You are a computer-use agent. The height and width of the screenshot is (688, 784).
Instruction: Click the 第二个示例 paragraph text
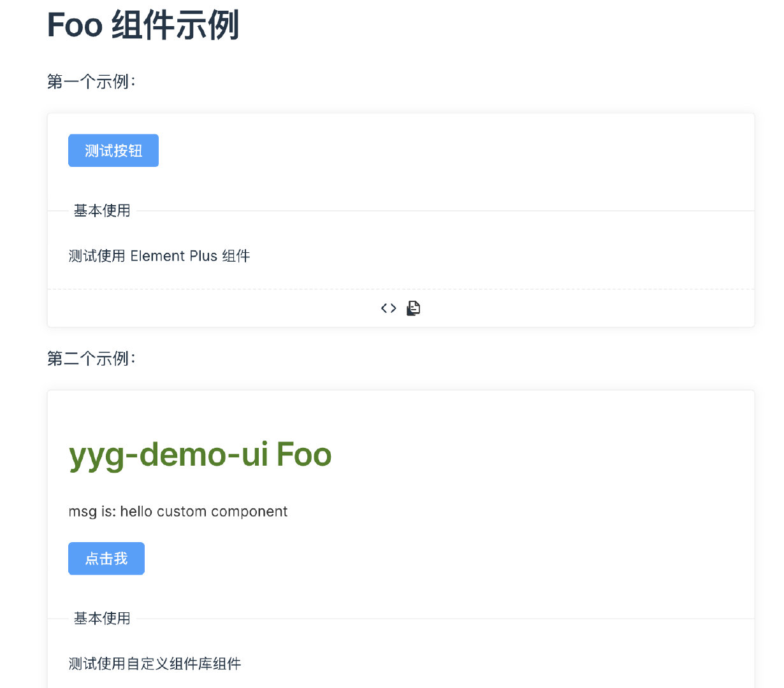click(91, 359)
